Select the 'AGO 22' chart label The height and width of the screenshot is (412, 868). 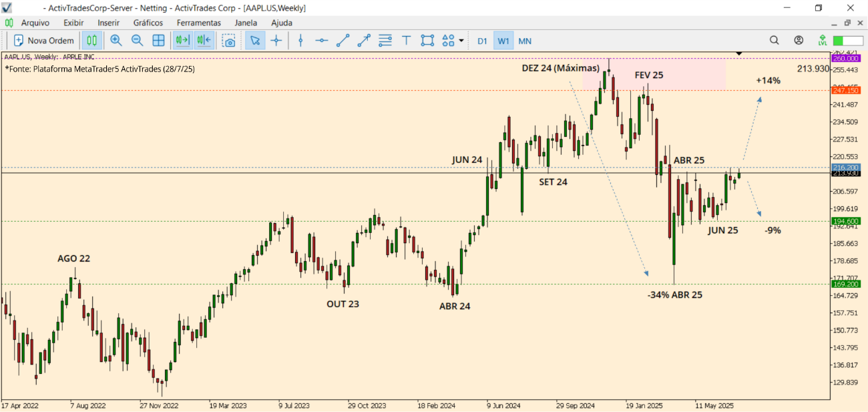coord(73,258)
